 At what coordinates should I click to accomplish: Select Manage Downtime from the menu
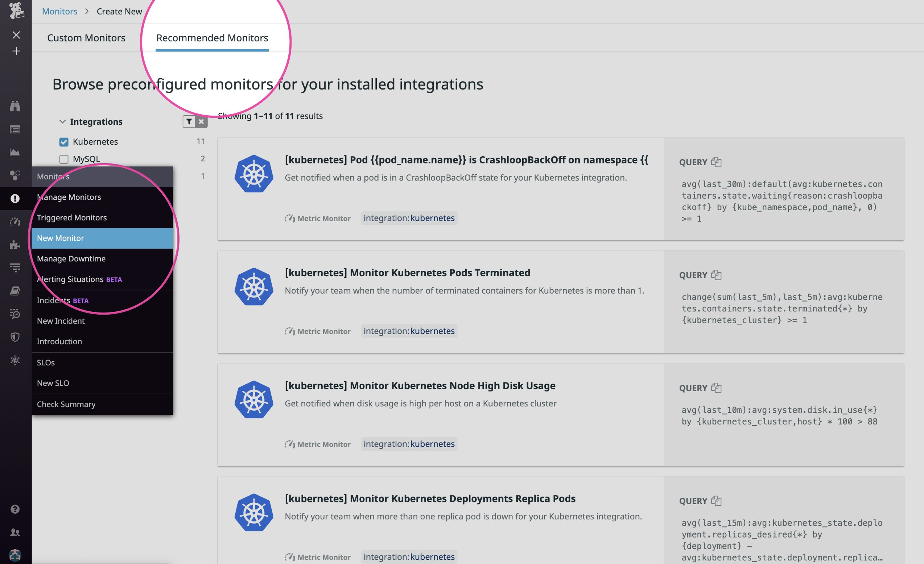[x=70, y=258]
